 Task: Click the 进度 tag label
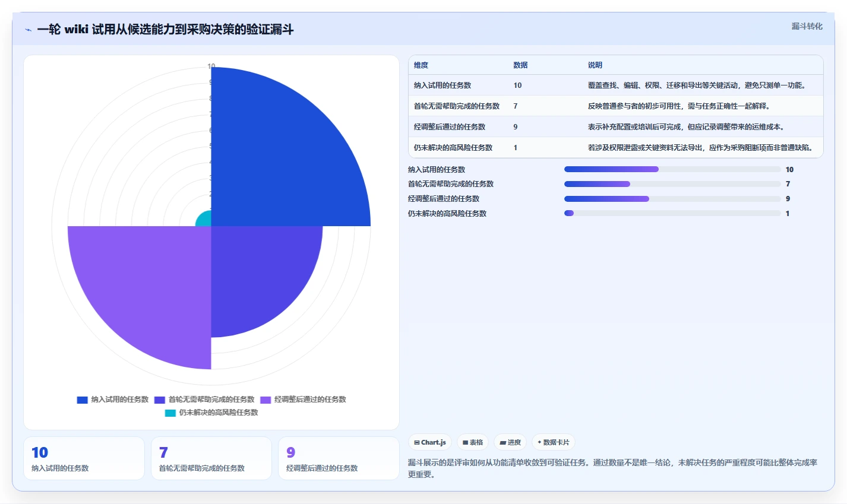pyautogui.click(x=514, y=442)
